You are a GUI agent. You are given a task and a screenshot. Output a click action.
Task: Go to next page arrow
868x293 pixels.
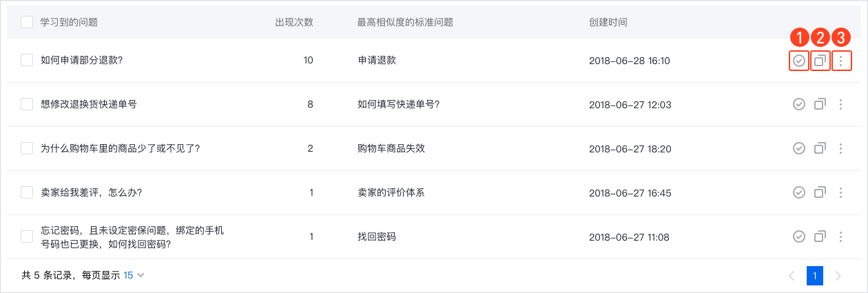(x=838, y=276)
